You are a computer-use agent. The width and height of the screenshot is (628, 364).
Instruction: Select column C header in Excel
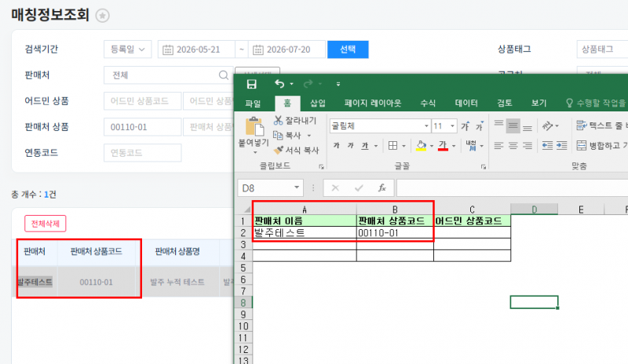[x=473, y=209]
